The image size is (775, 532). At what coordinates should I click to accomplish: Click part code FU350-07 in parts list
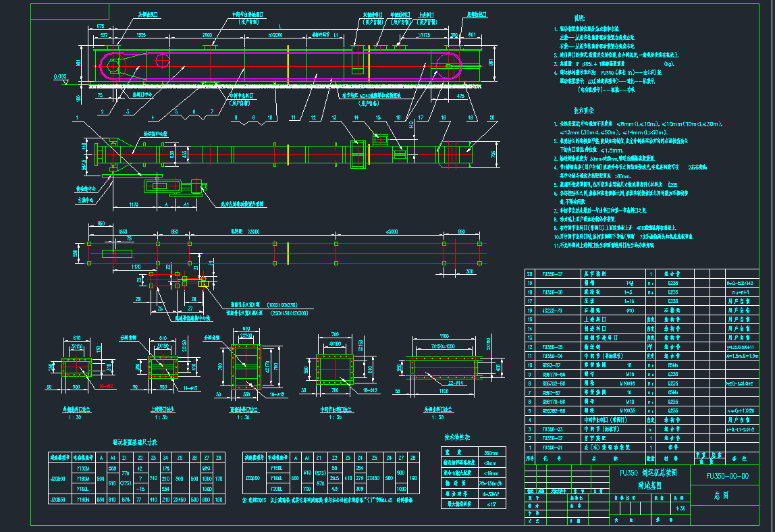click(552, 274)
